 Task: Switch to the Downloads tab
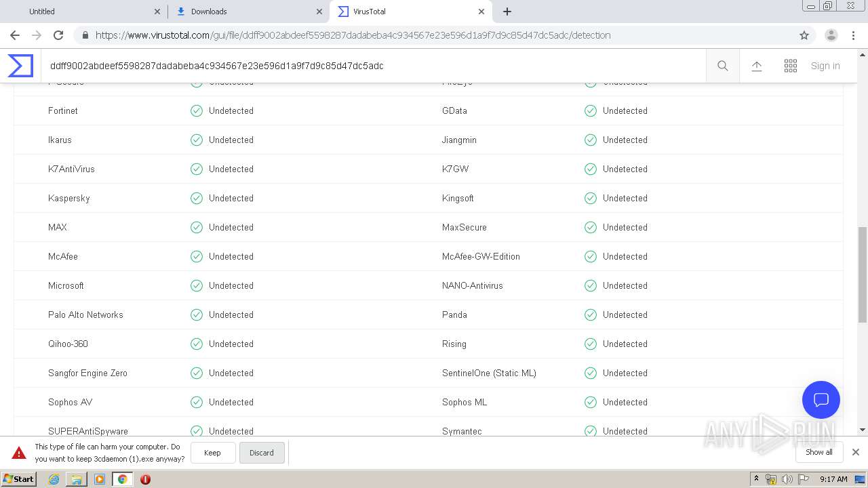click(248, 12)
